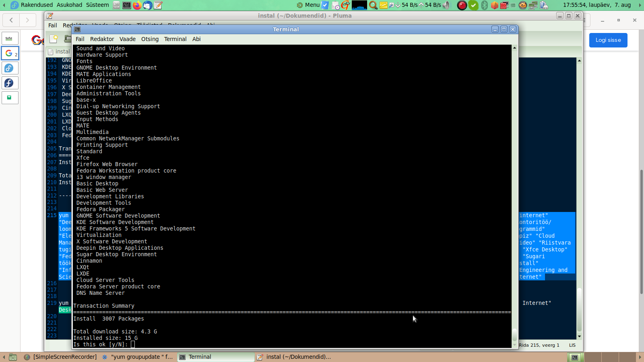Click the Terminal vertical scrollbar thumb
The width and height of the screenshot is (644, 362).
click(514, 335)
